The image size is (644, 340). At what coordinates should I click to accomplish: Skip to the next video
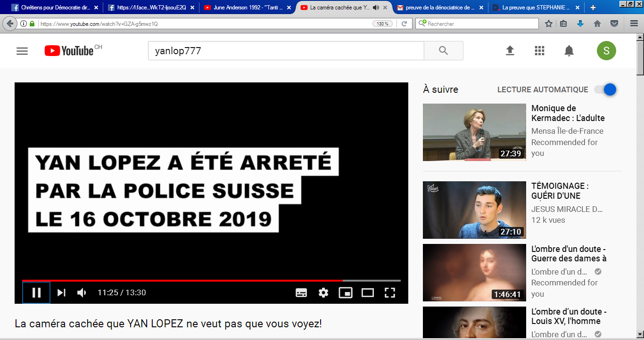[61, 292]
